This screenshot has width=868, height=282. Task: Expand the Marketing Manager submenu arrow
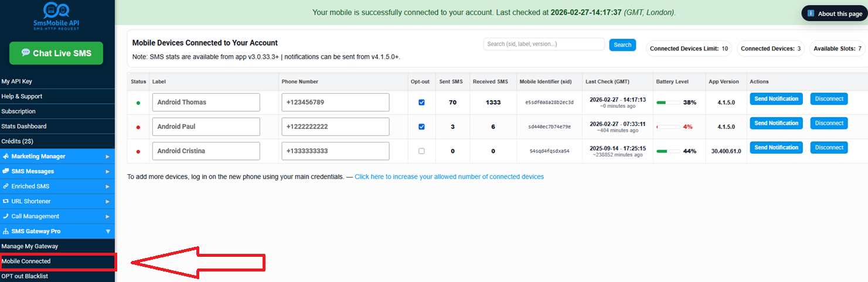pyautogui.click(x=107, y=157)
